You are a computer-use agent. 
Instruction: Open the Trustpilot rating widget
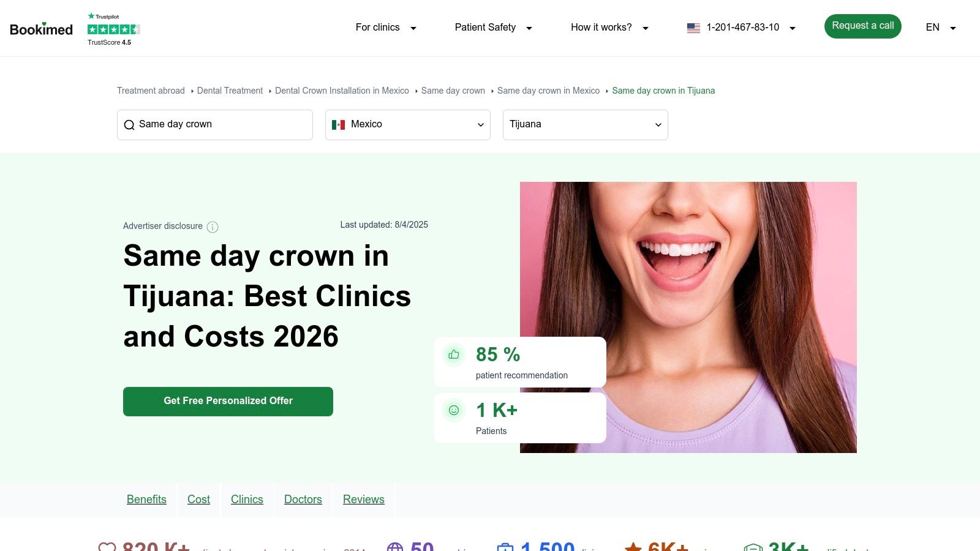tap(113, 28)
